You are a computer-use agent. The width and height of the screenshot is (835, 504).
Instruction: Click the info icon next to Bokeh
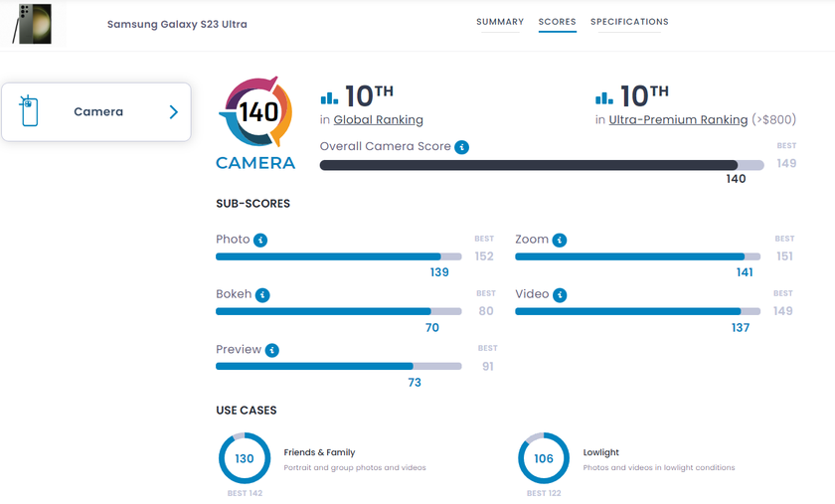tap(262, 295)
